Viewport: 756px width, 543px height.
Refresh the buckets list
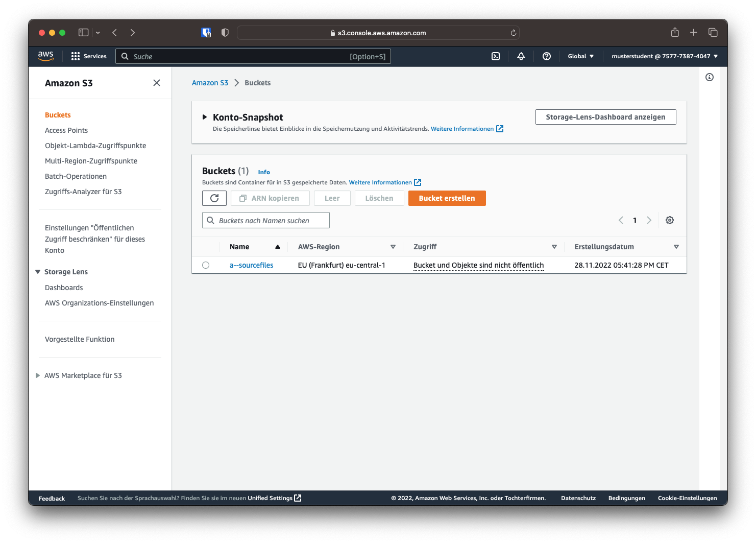click(x=214, y=198)
